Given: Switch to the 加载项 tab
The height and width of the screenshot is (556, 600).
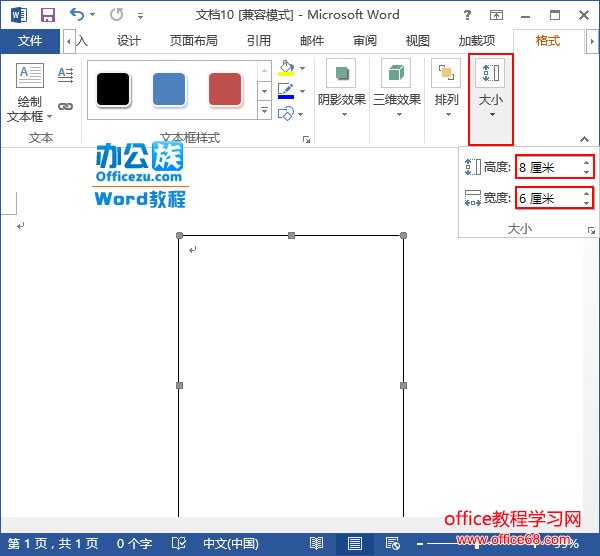Looking at the screenshot, I should point(477,41).
